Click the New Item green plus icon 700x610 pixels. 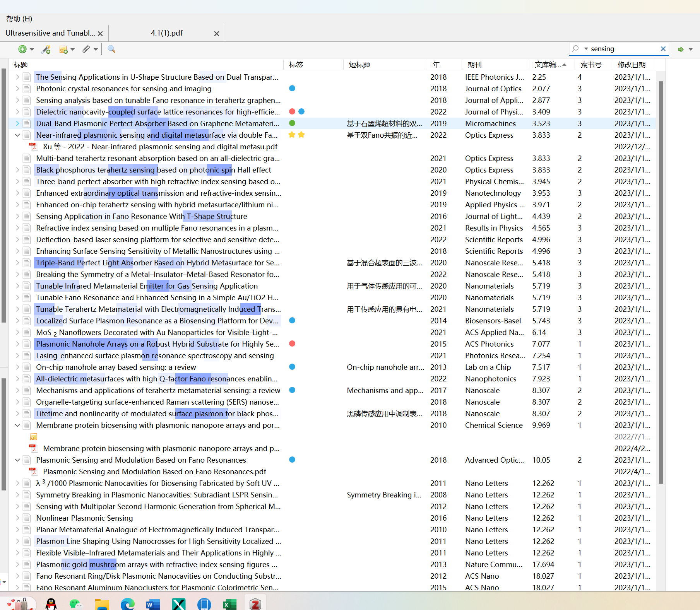click(x=22, y=49)
